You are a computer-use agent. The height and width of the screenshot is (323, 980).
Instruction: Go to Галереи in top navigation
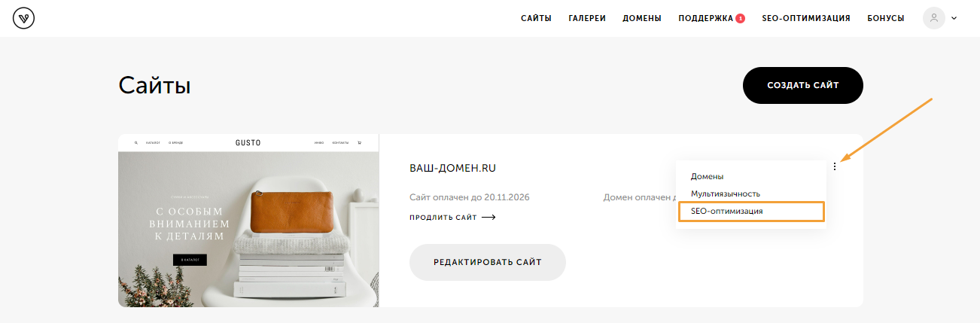point(587,18)
